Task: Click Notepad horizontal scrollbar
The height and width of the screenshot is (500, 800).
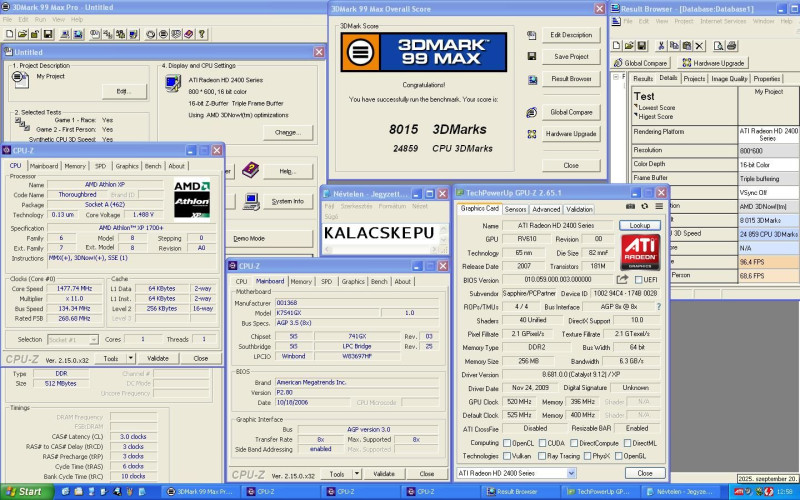Action: coord(381,249)
